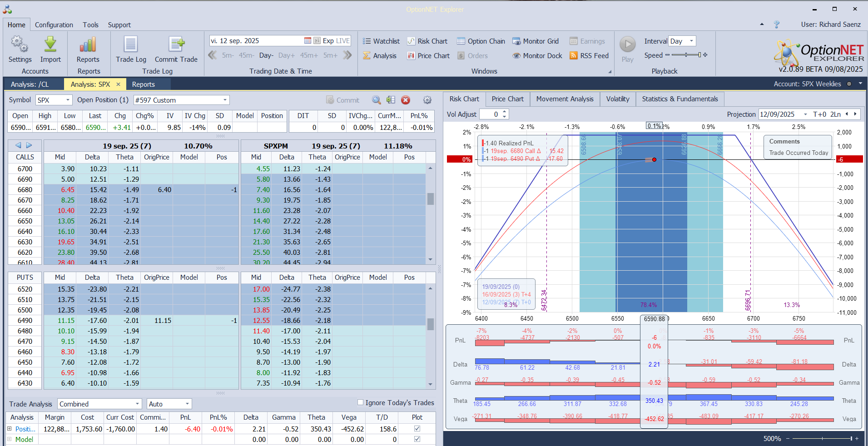This screenshot has height=446, width=868.
Task: Adjust the playback Speed slider
Action: pos(686,55)
